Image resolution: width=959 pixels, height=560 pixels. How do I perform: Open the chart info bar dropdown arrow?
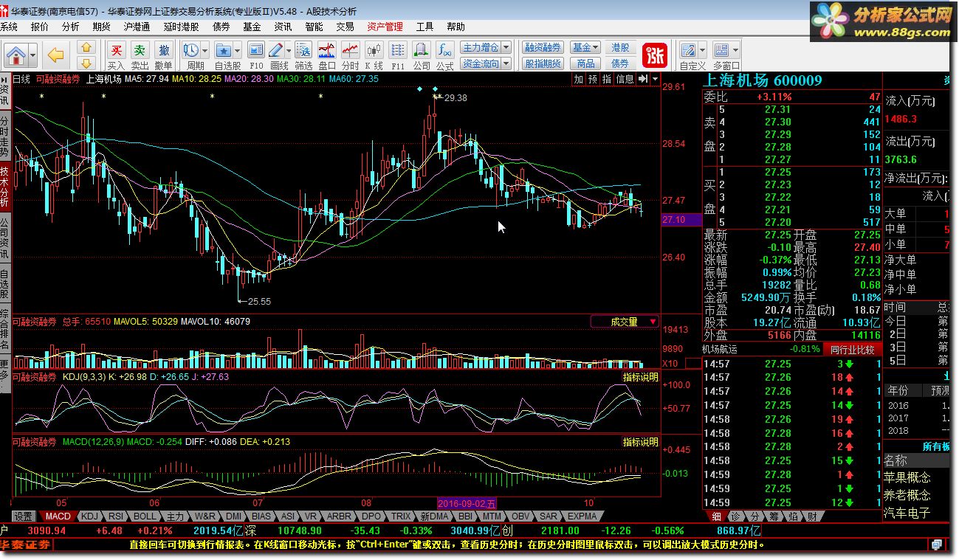coord(655,79)
